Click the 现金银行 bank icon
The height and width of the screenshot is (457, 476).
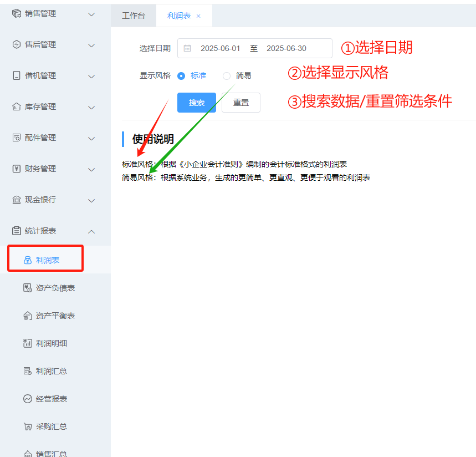17,200
